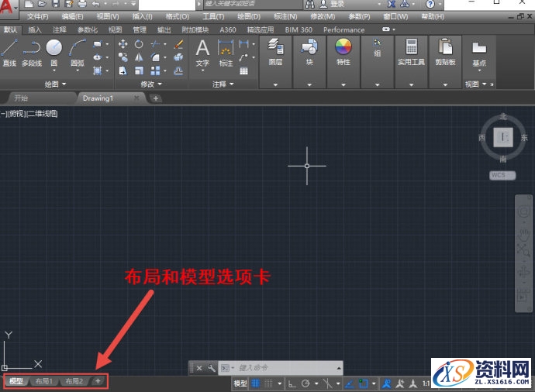Toggle drawing grid display in status bar
The image size is (535, 392).
pyautogui.click(x=255, y=383)
